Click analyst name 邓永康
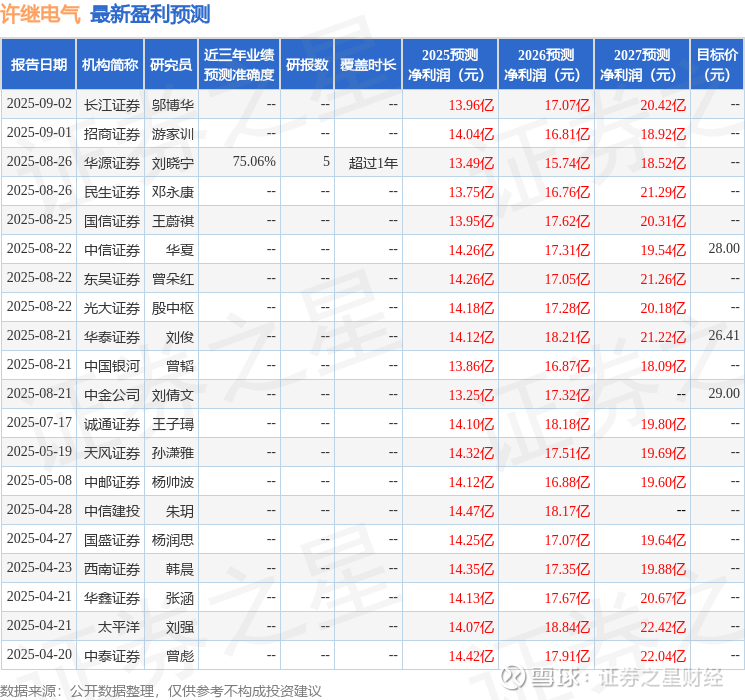Image resolution: width=745 pixels, height=700 pixels. tap(172, 192)
